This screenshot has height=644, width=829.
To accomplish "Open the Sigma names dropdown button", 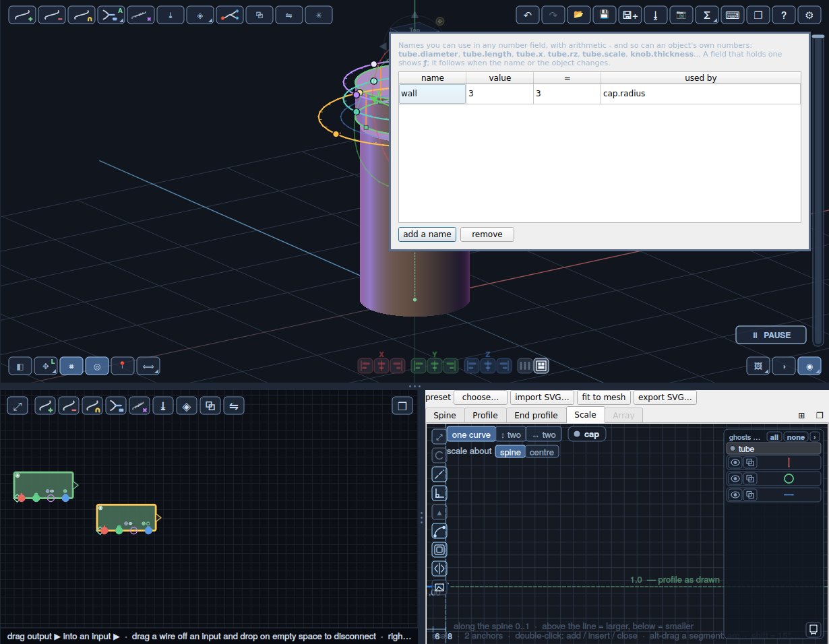I will (707, 15).
